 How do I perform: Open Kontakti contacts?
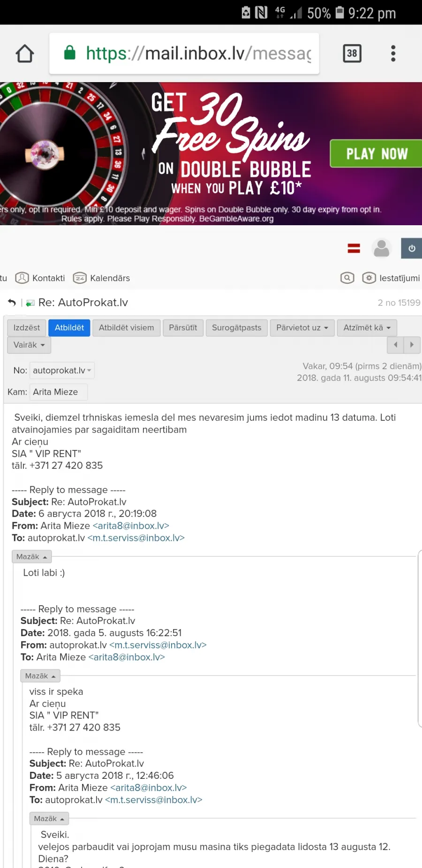(x=40, y=278)
